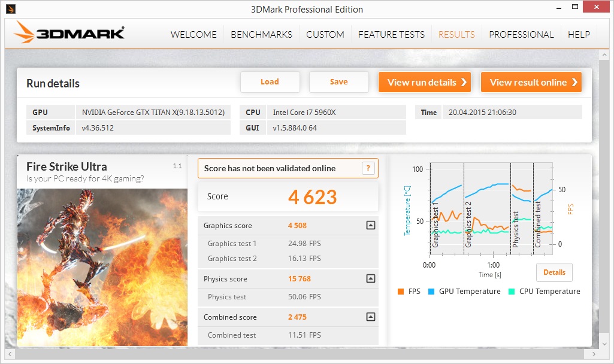Select the Results tab
Screen dimensions: 614x364
pyautogui.click(x=456, y=35)
